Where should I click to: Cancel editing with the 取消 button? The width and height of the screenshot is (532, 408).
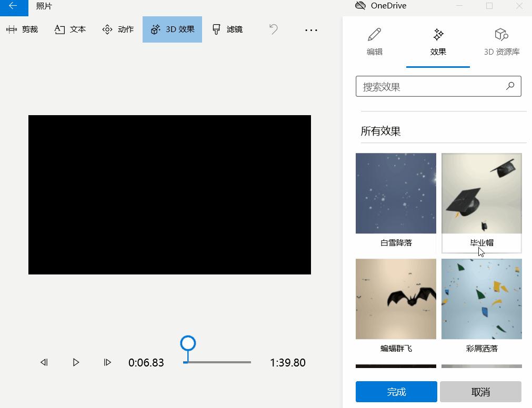(480, 391)
